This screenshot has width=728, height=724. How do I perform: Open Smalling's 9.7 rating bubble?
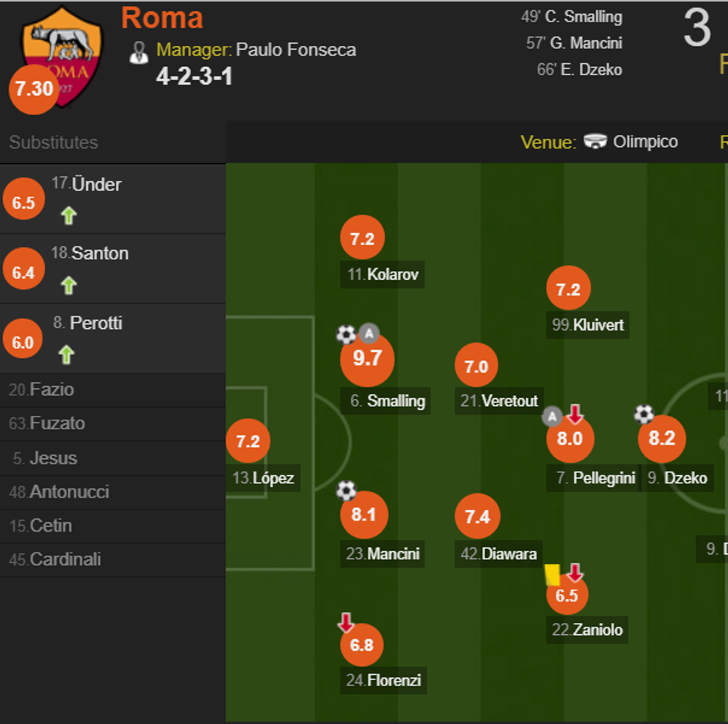coord(367,359)
